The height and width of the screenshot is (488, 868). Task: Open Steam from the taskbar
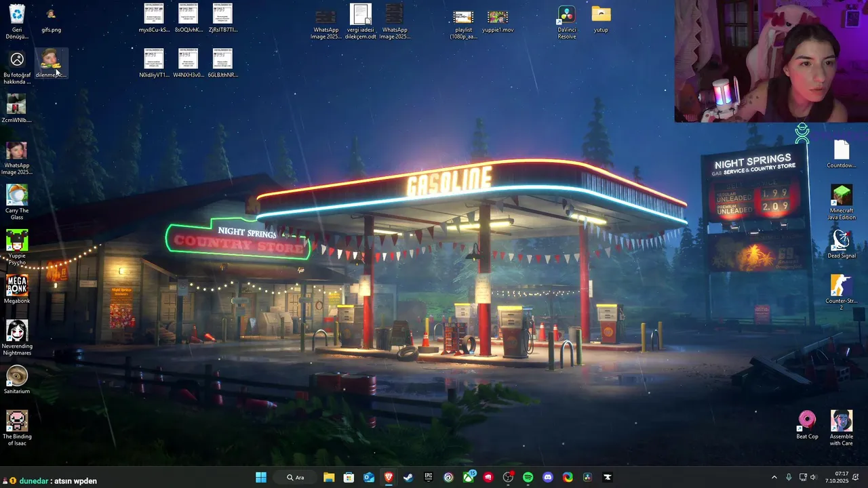pyautogui.click(x=408, y=477)
